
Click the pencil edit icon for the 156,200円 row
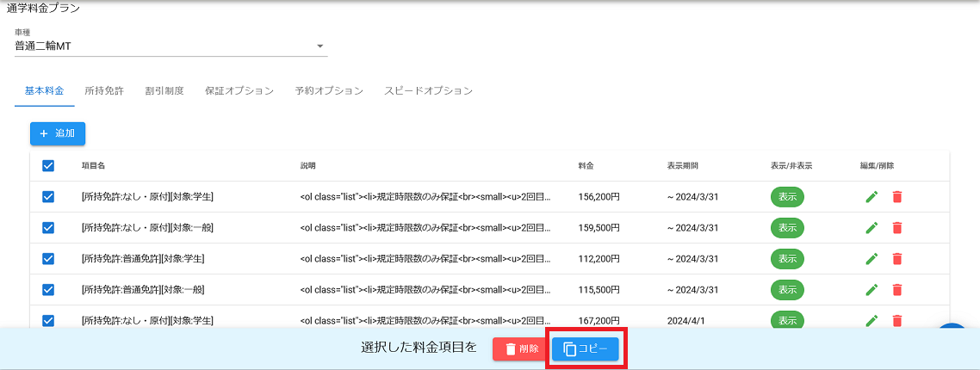click(871, 197)
